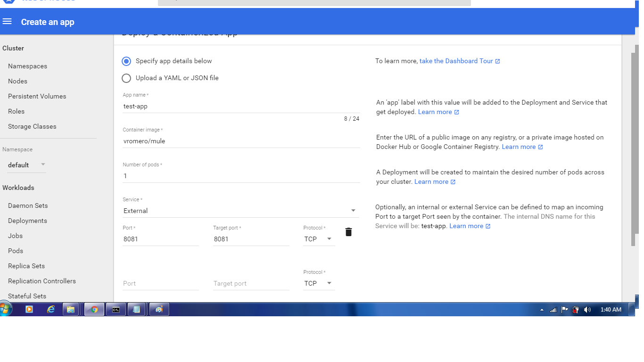Click the volume speaker tray icon
Viewport: 644px width, 362px height.
tap(587, 310)
